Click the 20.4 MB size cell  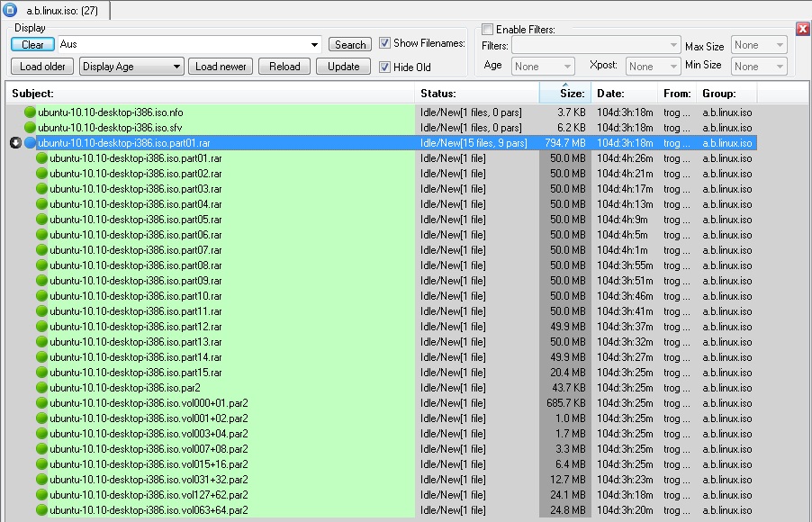click(x=567, y=373)
